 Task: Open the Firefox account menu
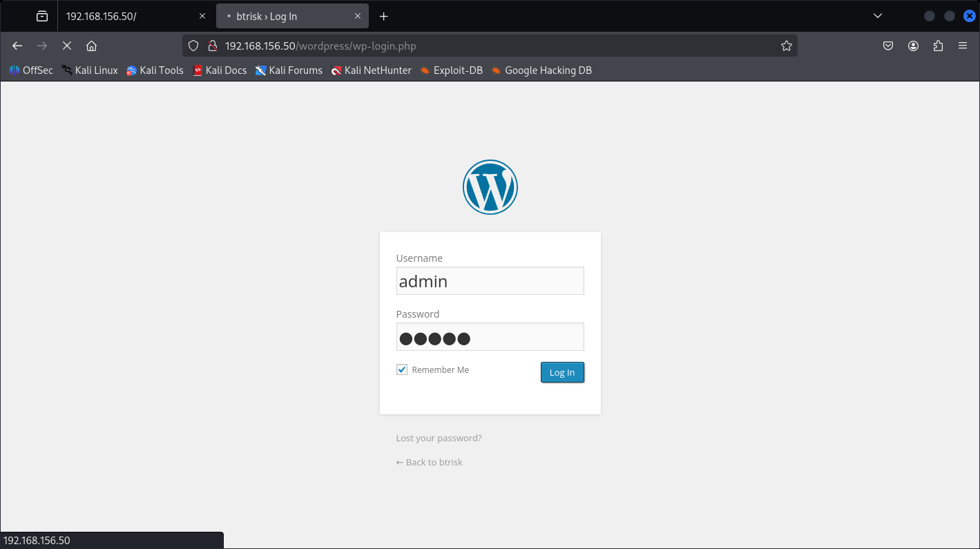tap(913, 46)
